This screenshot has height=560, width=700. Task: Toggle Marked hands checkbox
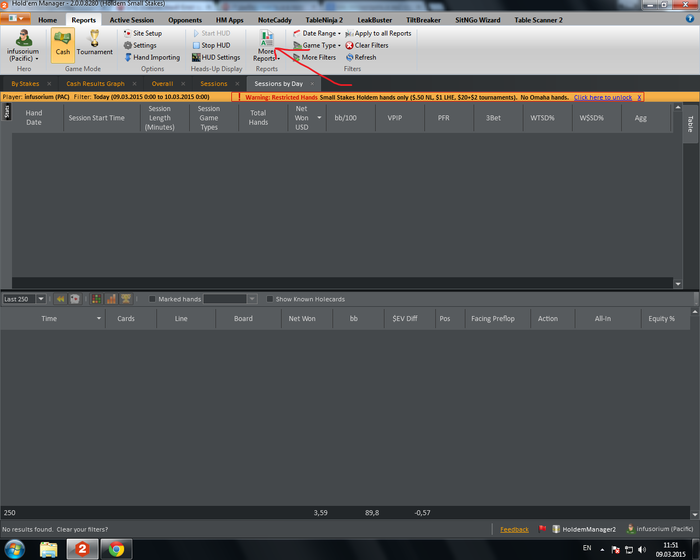(152, 299)
